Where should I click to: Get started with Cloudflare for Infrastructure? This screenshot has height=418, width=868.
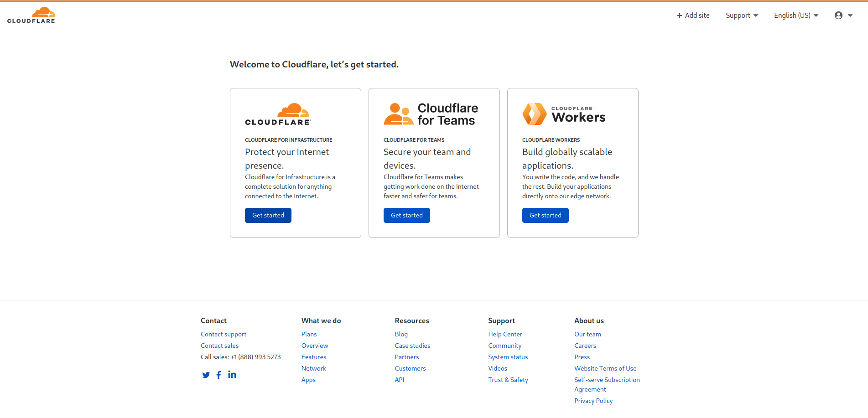coord(268,215)
